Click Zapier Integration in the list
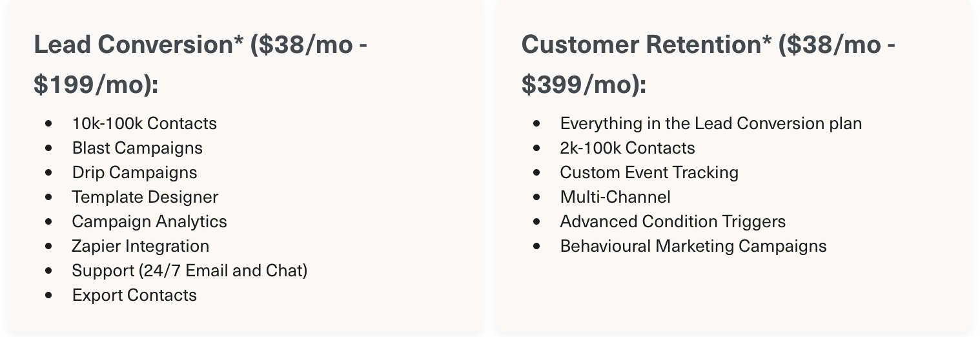The width and height of the screenshot is (980, 337). tap(141, 246)
